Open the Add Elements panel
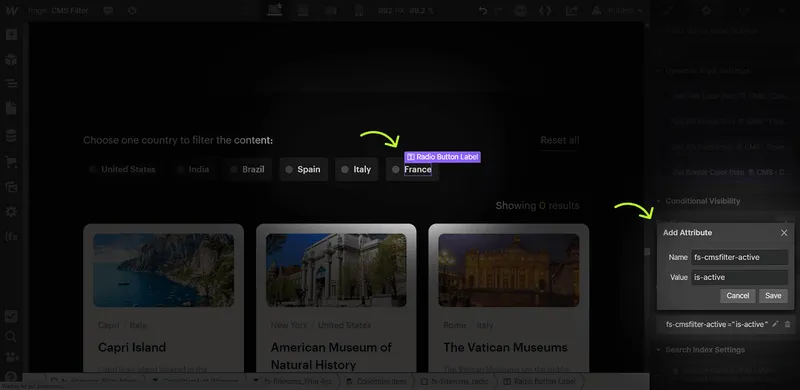The image size is (800, 390). click(11, 35)
